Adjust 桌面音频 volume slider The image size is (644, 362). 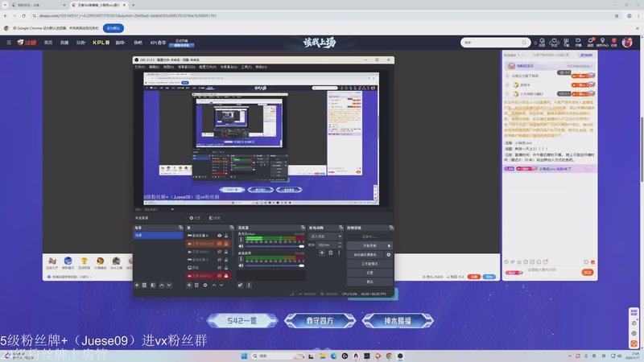point(275,265)
